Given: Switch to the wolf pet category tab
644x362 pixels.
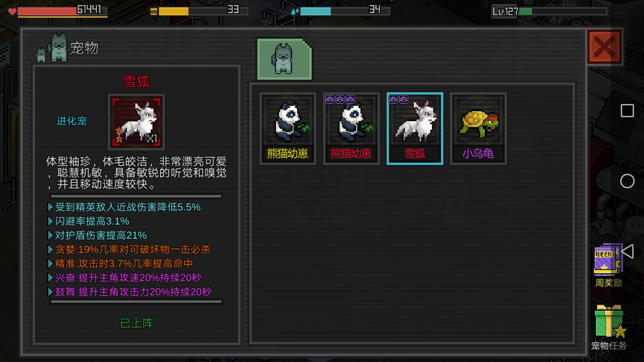Looking at the screenshot, I should click(284, 59).
